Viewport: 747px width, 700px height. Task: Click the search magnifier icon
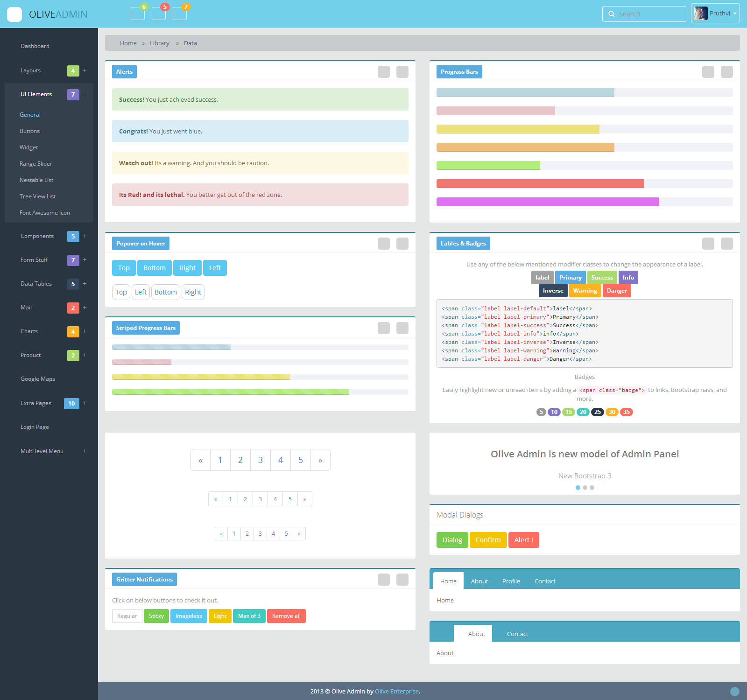point(612,14)
